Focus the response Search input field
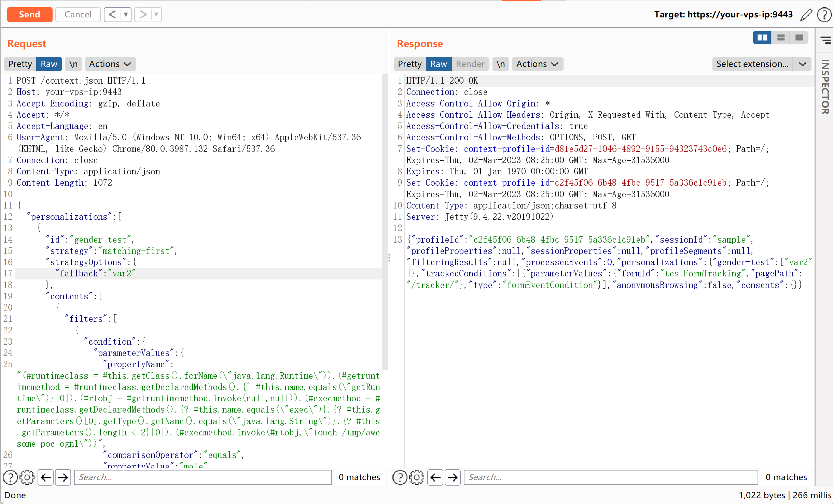The image size is (833, 504). (610, 477)
